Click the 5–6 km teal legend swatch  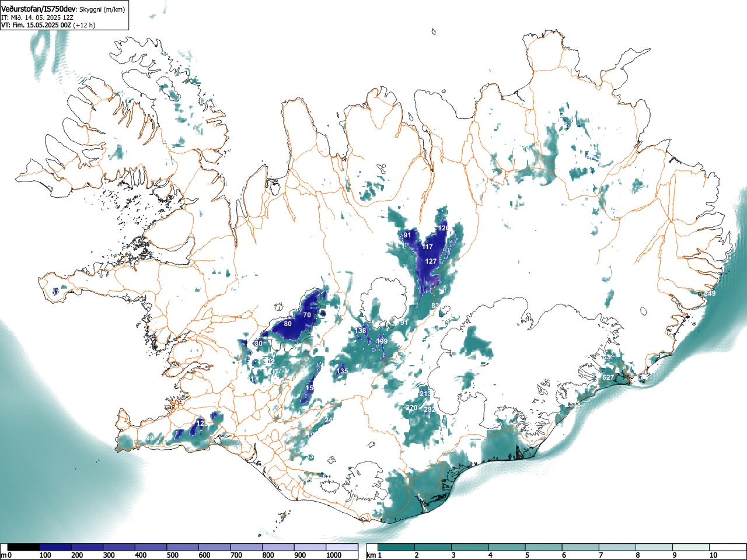click(x=544, y=547)
